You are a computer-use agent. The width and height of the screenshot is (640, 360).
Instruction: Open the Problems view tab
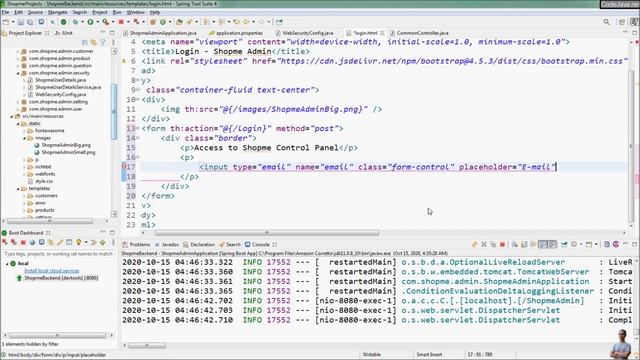[137, 244]
